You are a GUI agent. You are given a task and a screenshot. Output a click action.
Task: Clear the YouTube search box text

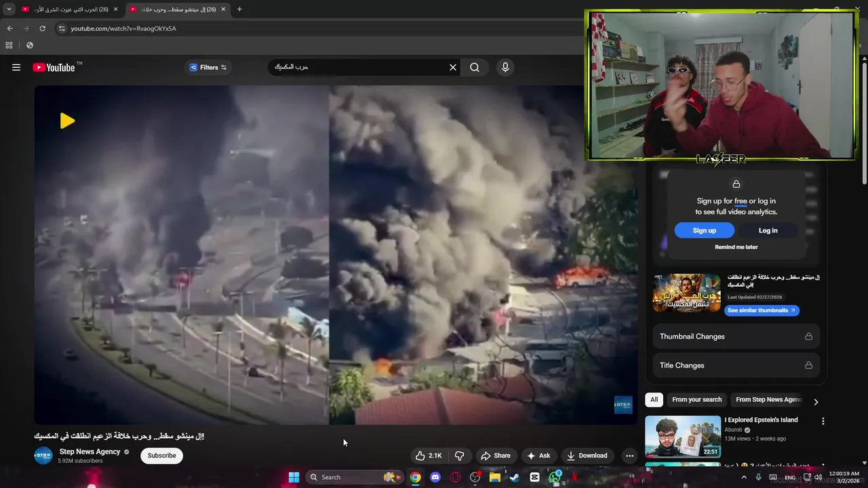452,67
